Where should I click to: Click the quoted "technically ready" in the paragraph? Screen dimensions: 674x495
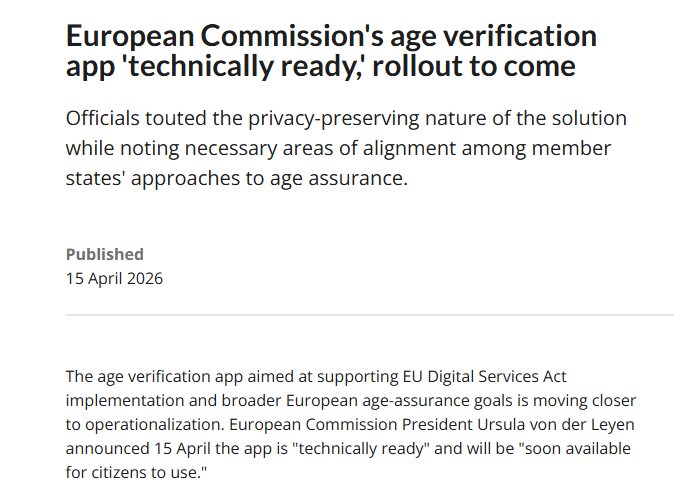[361, 449]
